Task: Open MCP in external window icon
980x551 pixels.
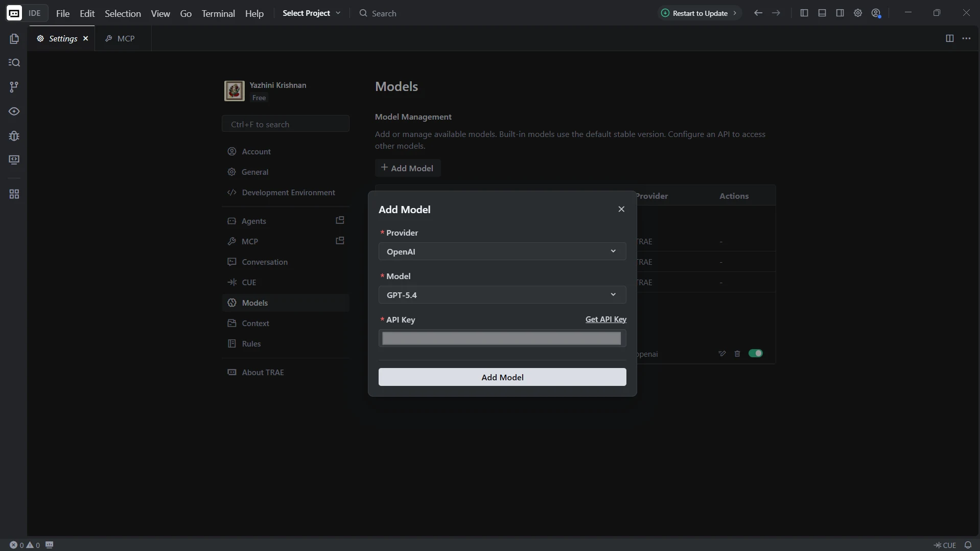Action: (x=340, y=241)
